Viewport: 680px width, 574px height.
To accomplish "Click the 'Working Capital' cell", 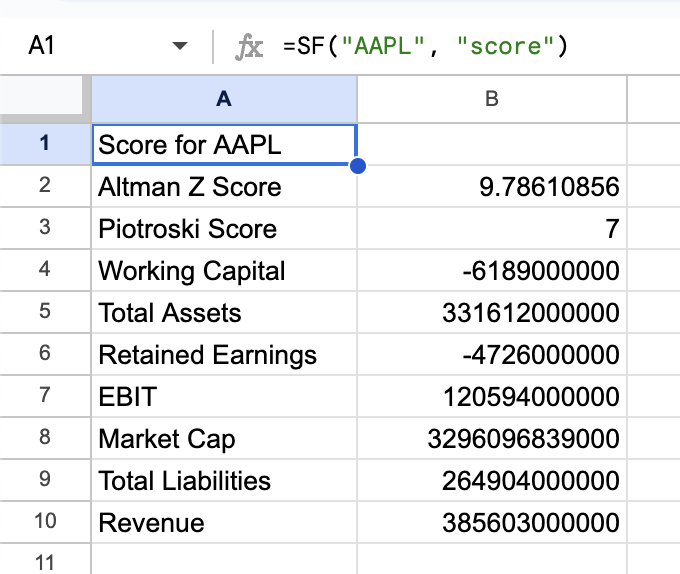I will pyautogui.click(x=224, y=271).
